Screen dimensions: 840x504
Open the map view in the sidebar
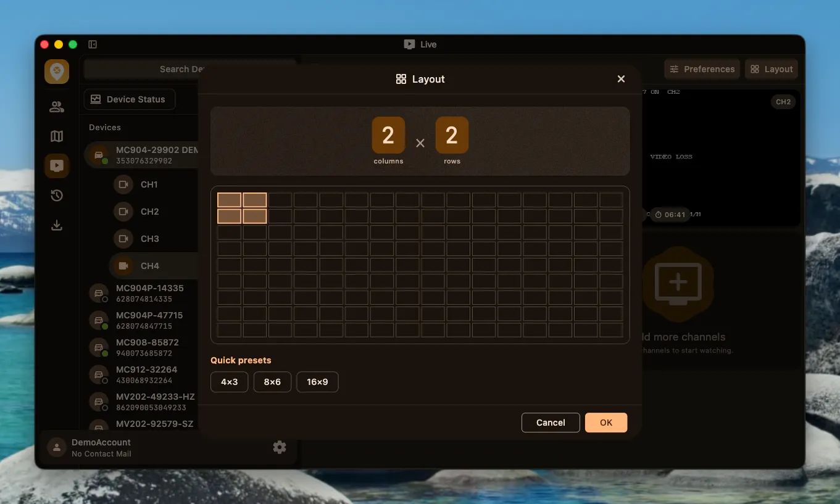[57, 136]
